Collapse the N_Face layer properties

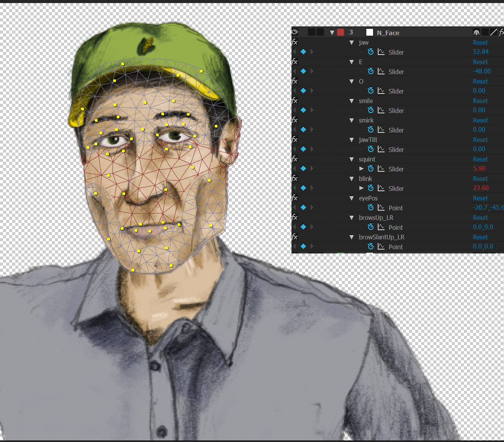[x=332, y=32]
